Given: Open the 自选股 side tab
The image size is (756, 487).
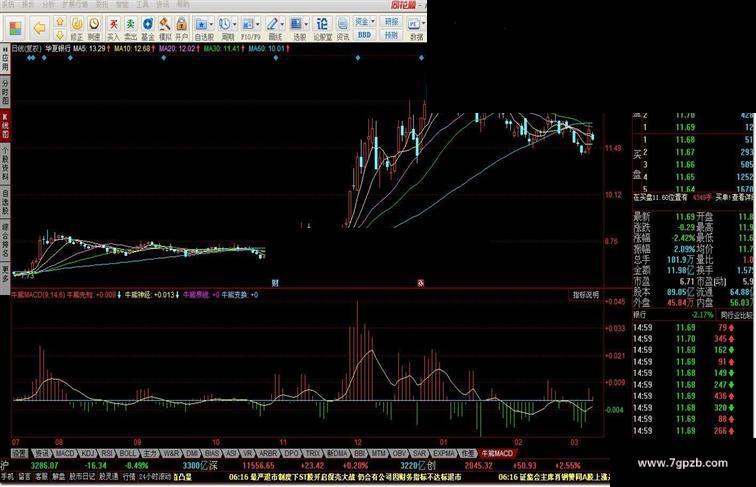Looking at the screenshot, I should point(5,202).
